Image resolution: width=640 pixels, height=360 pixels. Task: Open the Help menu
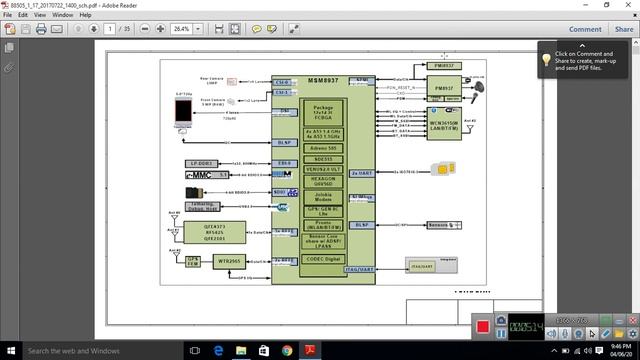85,15
